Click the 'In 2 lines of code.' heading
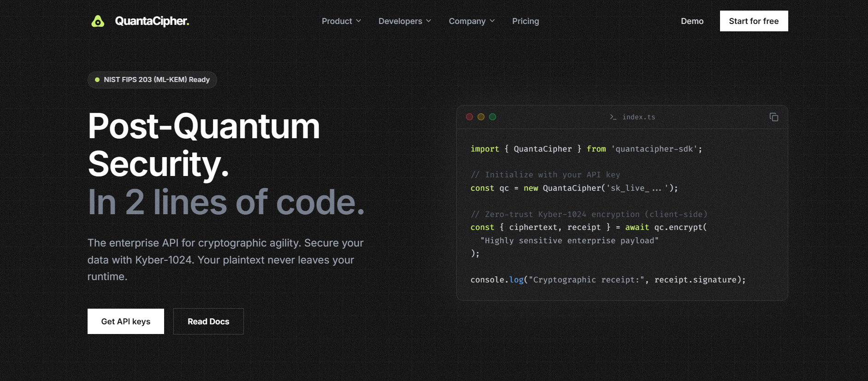The height and width of the screenshot is (381, 868). click(226, 202)
